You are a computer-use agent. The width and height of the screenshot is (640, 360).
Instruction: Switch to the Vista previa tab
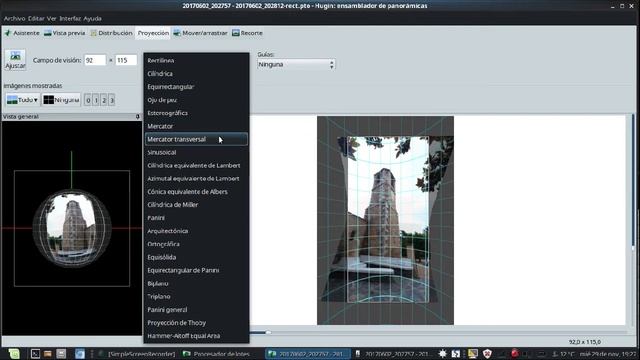click(x=65, y=33)
